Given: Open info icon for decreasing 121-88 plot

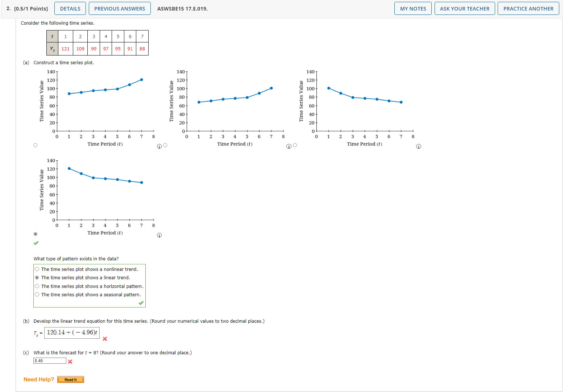Looking at the screenshot, I should [159, 235].
